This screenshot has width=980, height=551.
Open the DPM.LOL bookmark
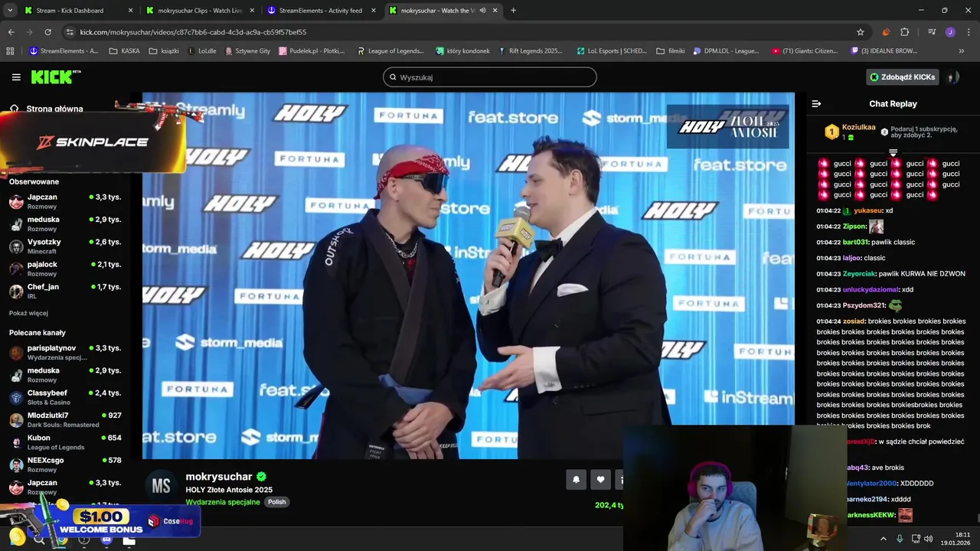[x=726, y=51]
